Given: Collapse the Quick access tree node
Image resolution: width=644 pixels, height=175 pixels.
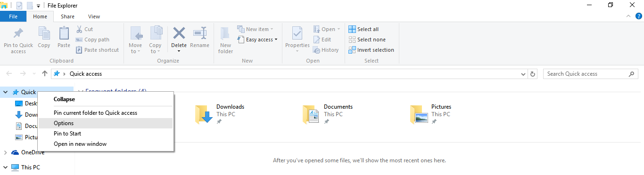Looking at the screenshot, I should tap(5, 92).
